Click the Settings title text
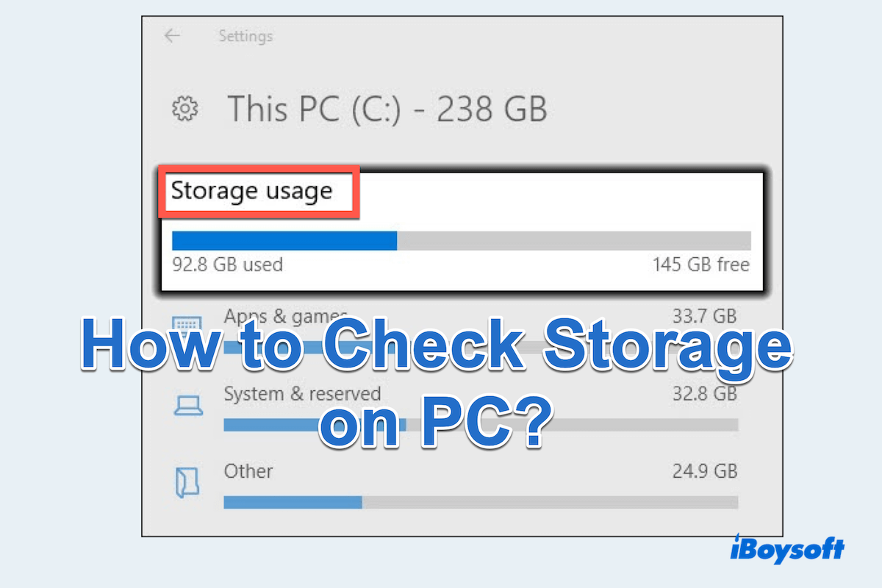 tap(245, 35)
